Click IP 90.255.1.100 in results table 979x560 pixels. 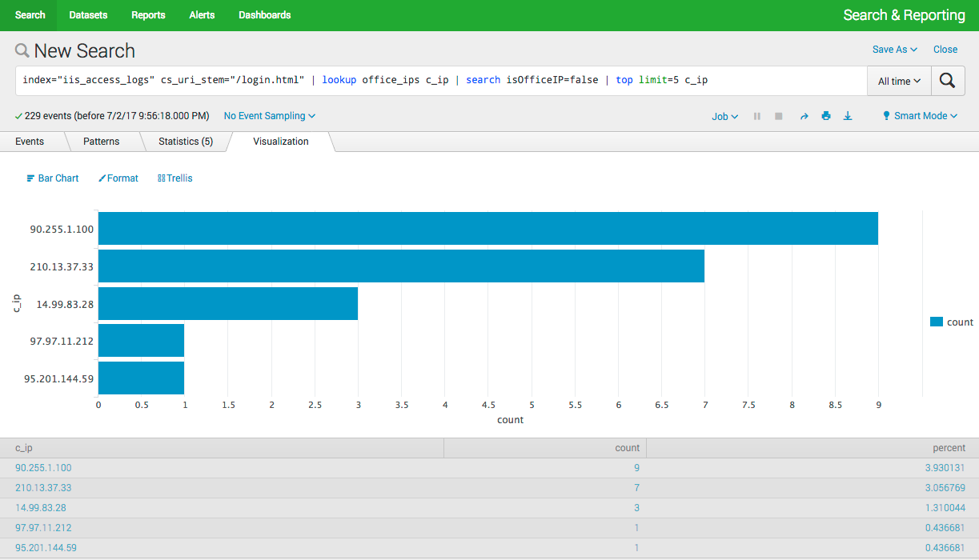pyautogui.click(x=43, y=468)
